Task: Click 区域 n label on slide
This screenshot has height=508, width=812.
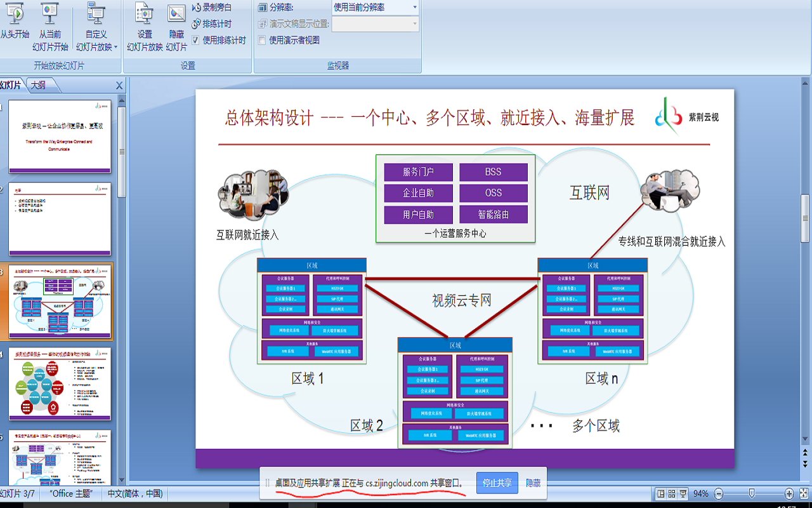Action: click(x=601, y=378)
